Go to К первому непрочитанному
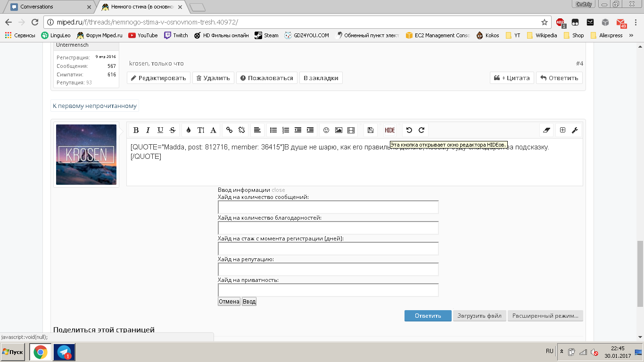The image size is (644, 362). click(95, 106)
